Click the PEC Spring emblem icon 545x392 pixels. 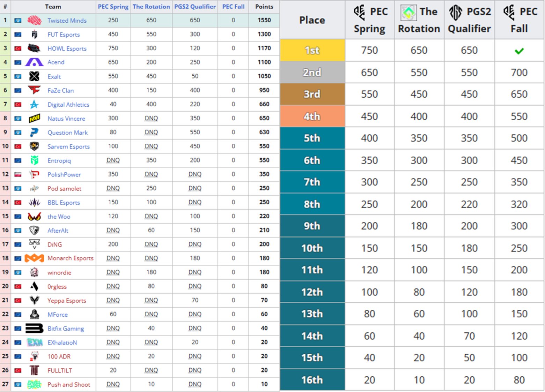[x=359, y=12]
